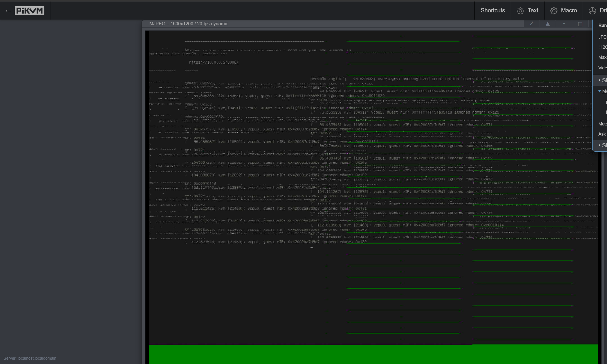Collapse the blue triangle expander in settings panel
Screen dimensions: 607x364
click(x=600, y=91)
